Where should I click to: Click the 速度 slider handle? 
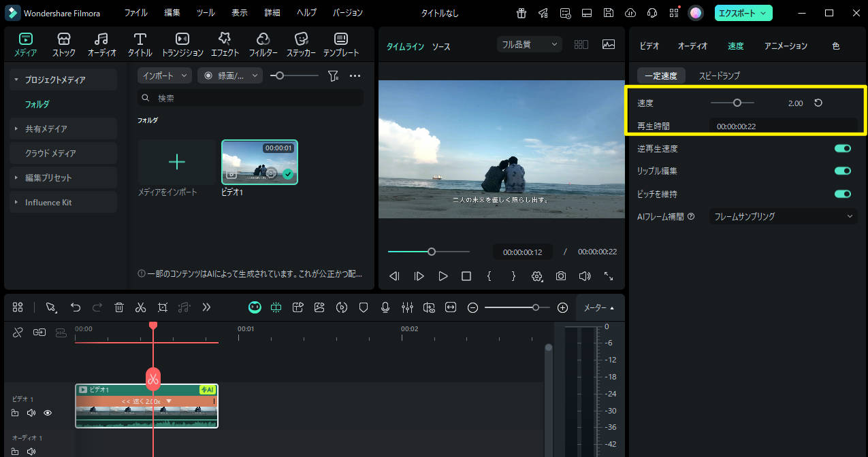coord(737,103)
